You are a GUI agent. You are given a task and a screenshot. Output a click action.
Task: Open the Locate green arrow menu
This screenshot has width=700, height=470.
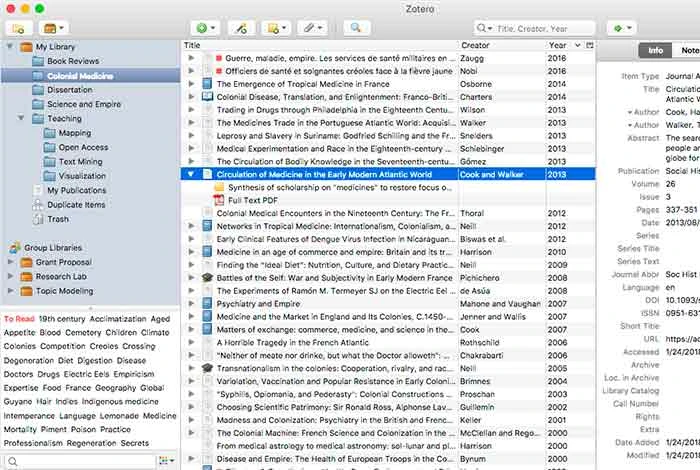pos(622,29)
